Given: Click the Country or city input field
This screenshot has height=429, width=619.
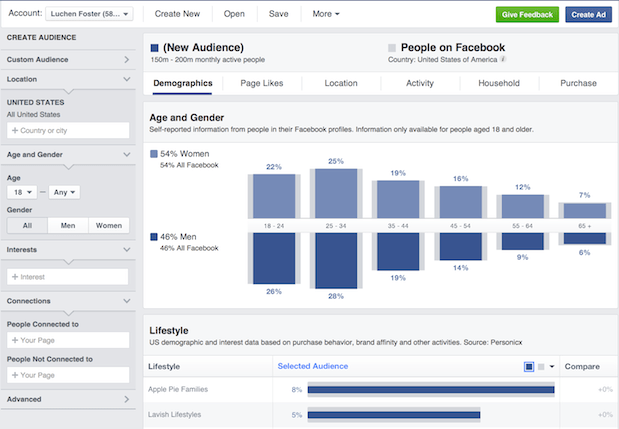Looking at the screenshot, I should [x=68, y=130].
